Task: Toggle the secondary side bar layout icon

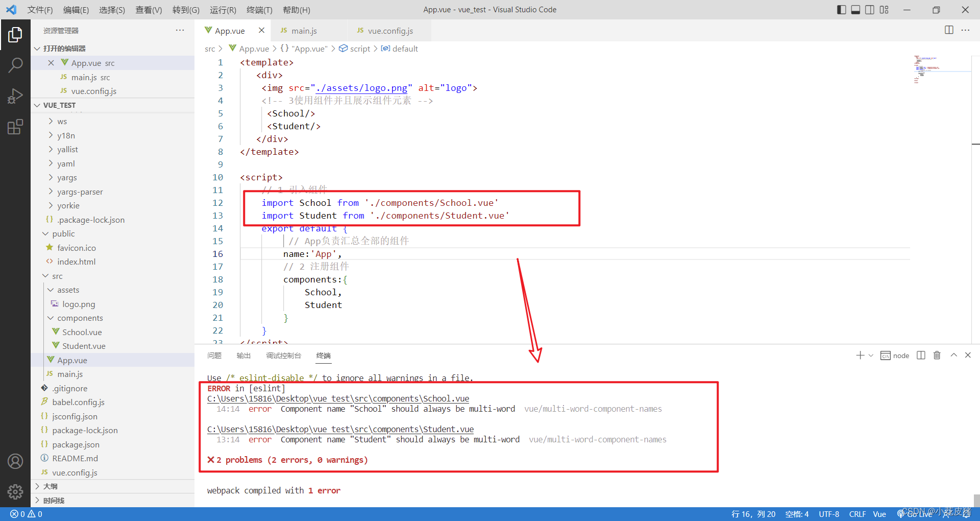Action: tap(870, 10)
